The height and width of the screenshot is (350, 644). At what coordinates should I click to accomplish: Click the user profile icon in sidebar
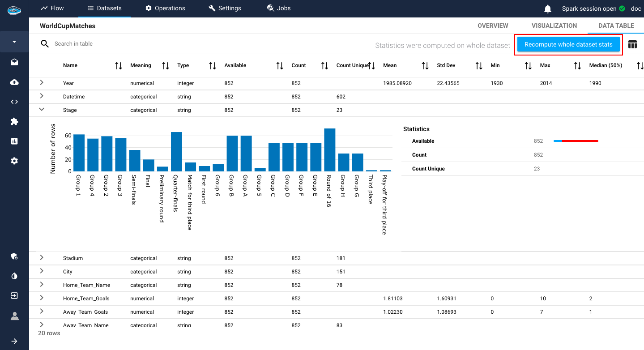[14, 316]
